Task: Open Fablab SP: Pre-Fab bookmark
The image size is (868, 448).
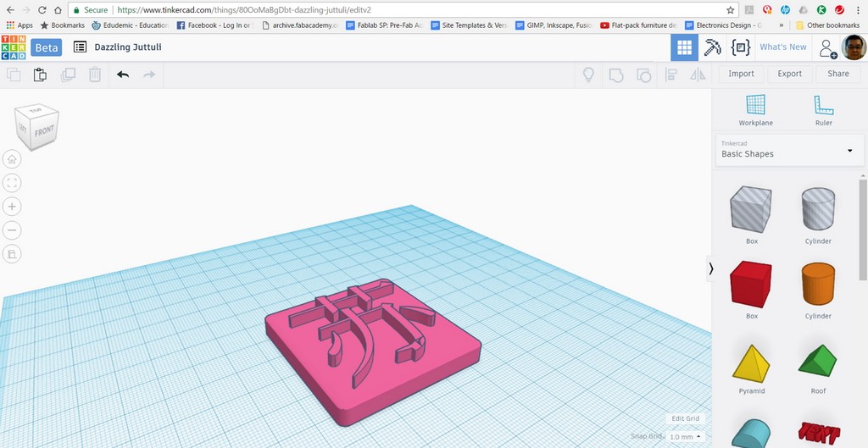Action: pos(384,25)
